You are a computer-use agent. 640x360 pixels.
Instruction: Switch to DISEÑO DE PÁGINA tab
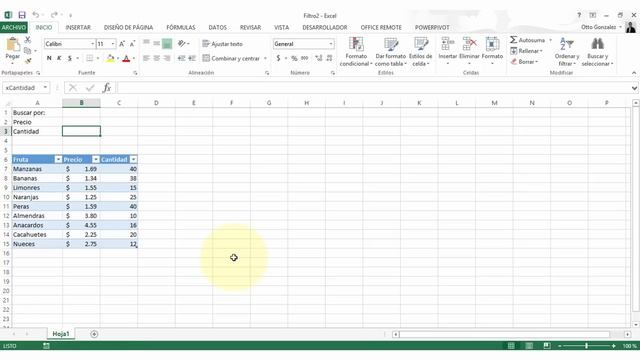click(128, 27)
